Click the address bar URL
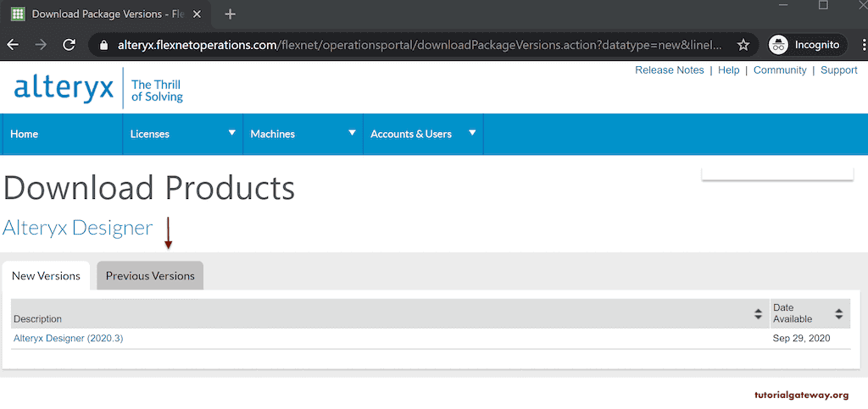The width and height of the screenshot is (868, 409). click(420, 46)
